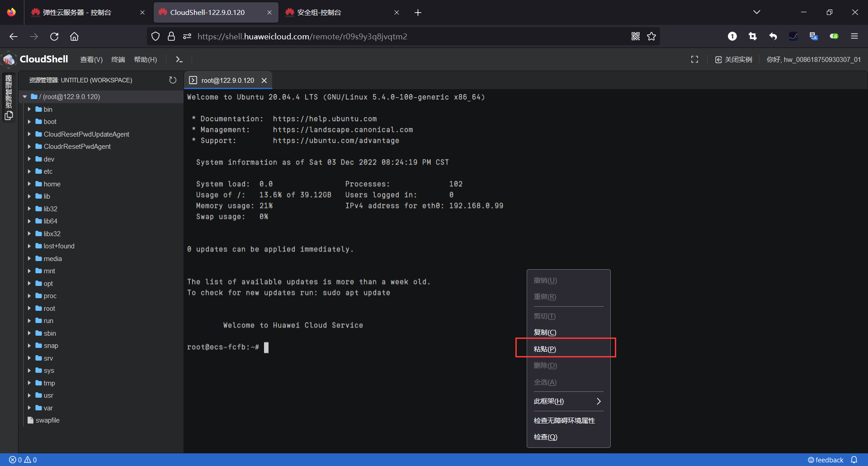The height and width of the screenshot is (466, 868).
Task: Open the 帮助(H) menu
Action: pos(146,60)
